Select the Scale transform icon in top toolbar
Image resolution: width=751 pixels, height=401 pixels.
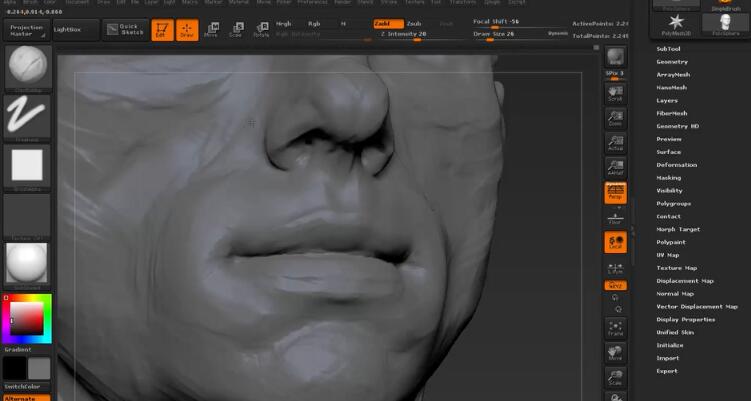tap(236, 30)
